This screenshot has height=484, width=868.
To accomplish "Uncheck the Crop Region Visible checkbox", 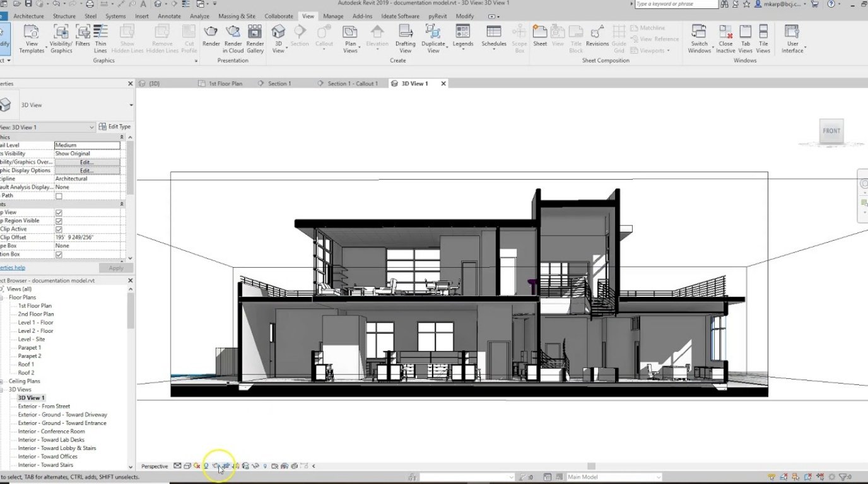I will tap(59, 221).
